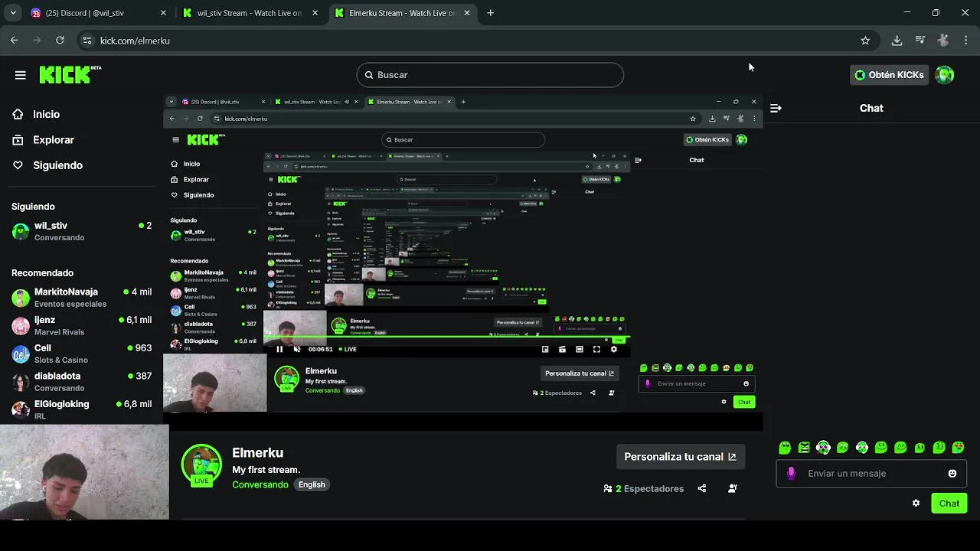Bookmark this page with the star
Viewport: 980px width, 551px height.
pos(865,41)
